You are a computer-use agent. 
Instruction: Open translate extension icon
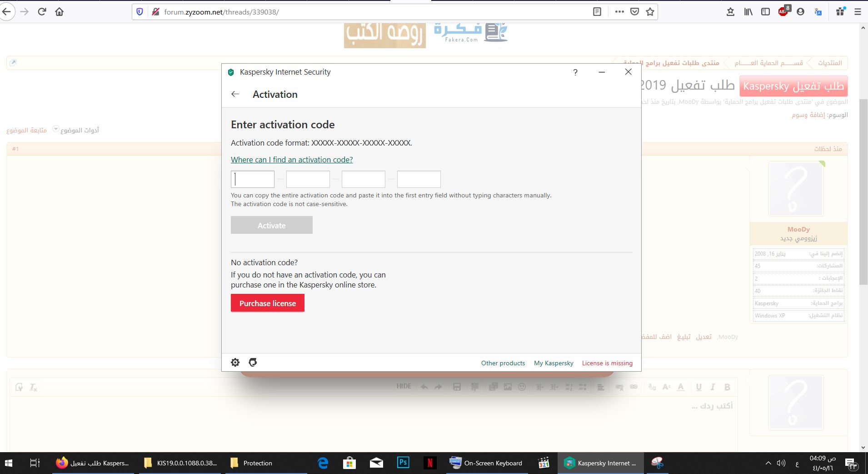pos(818,12)
